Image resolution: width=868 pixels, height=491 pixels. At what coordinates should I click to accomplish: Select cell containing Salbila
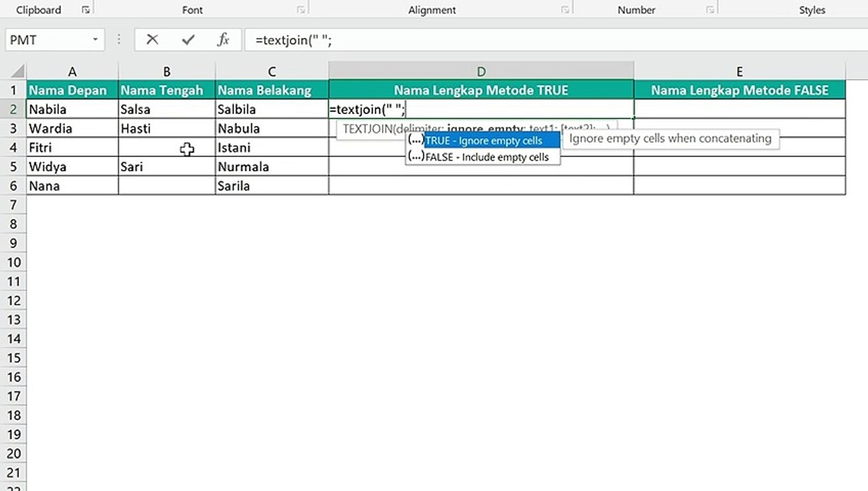(272, 109)
